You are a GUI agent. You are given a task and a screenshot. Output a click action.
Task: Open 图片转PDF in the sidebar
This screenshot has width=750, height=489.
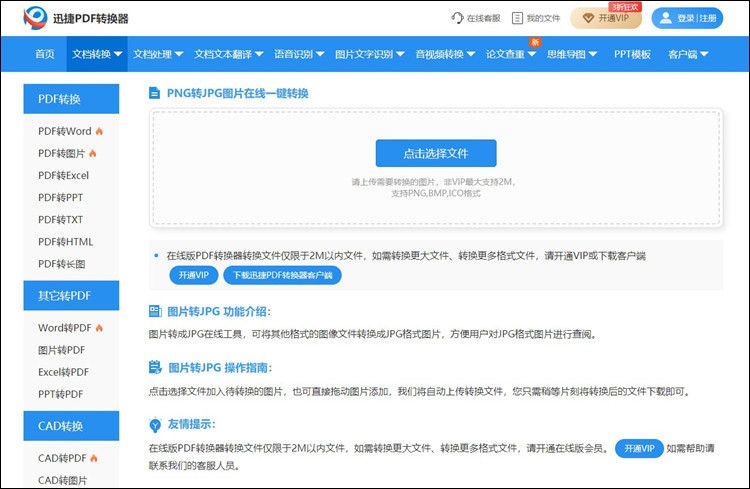click(x=61, y=350)
